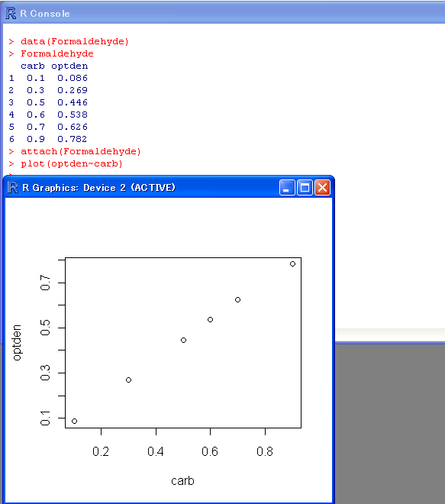Image resolution: width=445 pixels, height=504 pixels.
Task: Click the carb x-axis label in plot
Action: coord(182,481)
